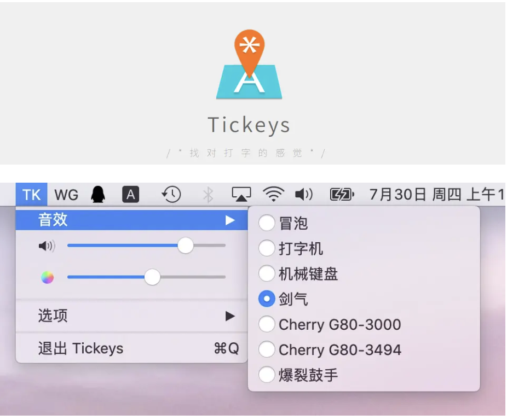The height and width of the screenshot is (420, 507).
Task: Open the Time Machine menu bar icon
Action: click(x=170, y=194)
